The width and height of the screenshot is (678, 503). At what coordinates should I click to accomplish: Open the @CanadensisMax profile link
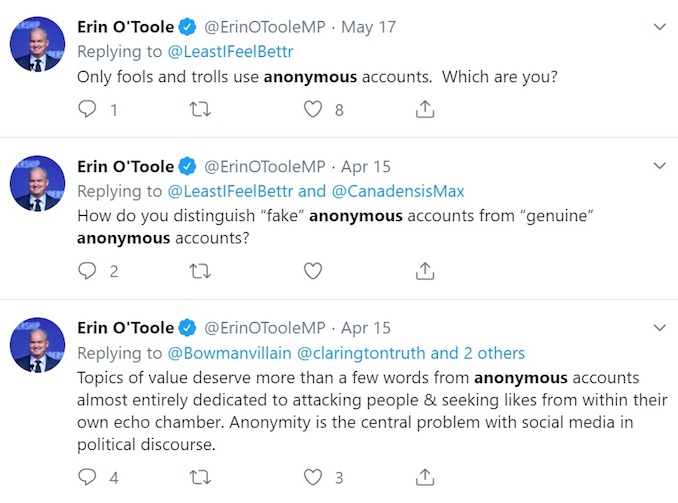[398, 191]
